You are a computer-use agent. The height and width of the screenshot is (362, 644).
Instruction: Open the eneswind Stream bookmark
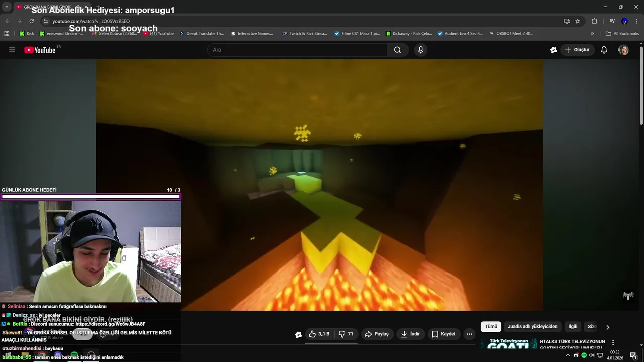click(61, 34)
